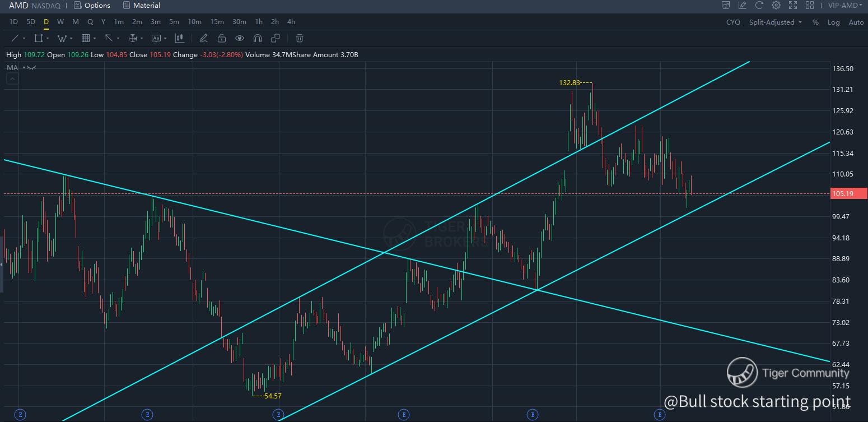Switch to quarterly Q timeframe
This screenshot has height=422, width=868.
click(x=90, y=22)
